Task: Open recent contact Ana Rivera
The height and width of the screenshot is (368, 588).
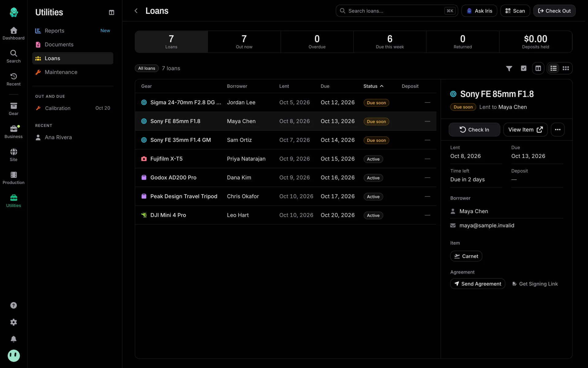Action: (73, 137)
